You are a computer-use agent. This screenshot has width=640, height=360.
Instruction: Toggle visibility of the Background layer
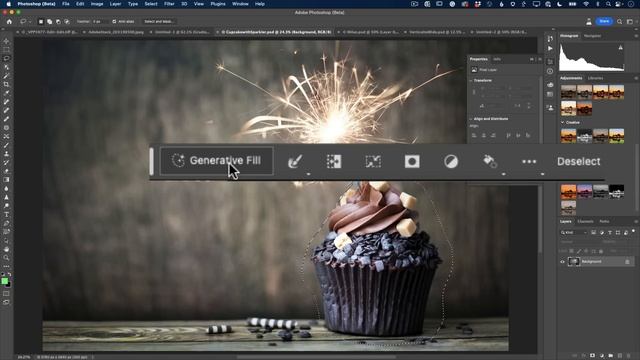tap(562, 262)
